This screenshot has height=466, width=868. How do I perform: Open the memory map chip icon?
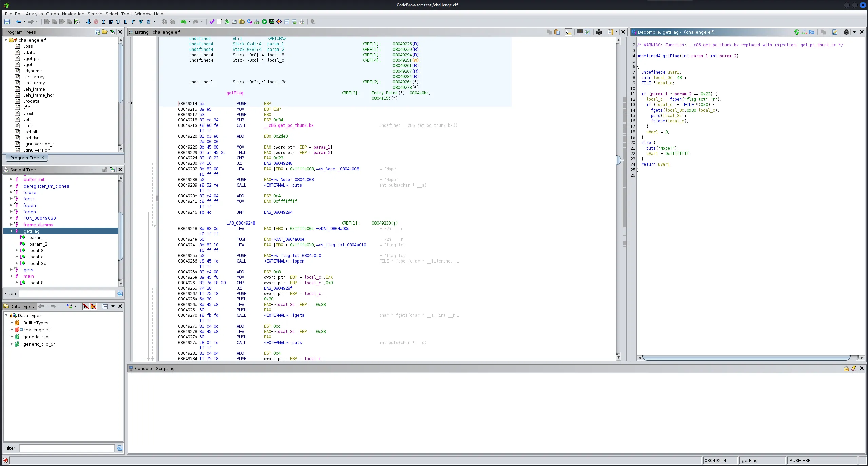[272, 22]
